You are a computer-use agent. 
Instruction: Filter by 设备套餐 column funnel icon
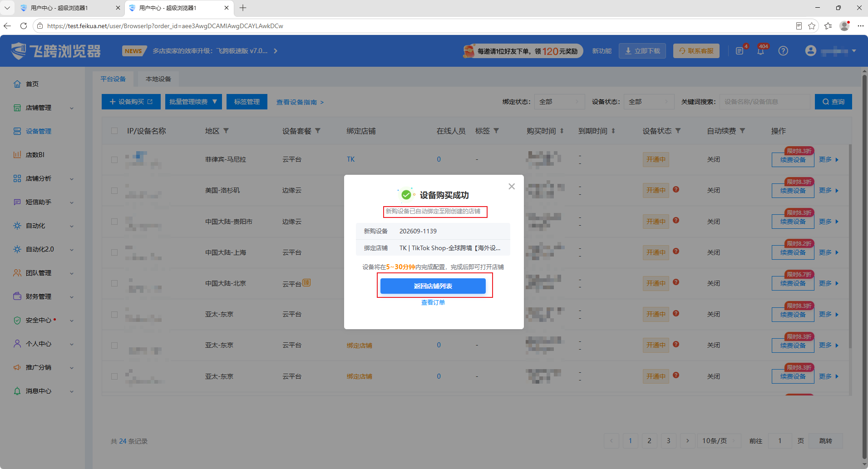click(318, 131)
